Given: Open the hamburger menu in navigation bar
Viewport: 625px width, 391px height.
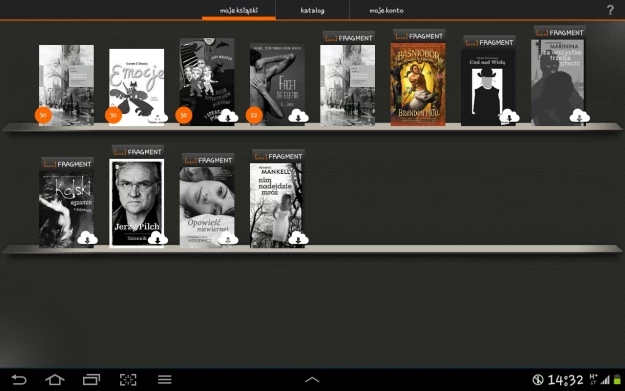Looking at the screenshot, I should 165,379.
